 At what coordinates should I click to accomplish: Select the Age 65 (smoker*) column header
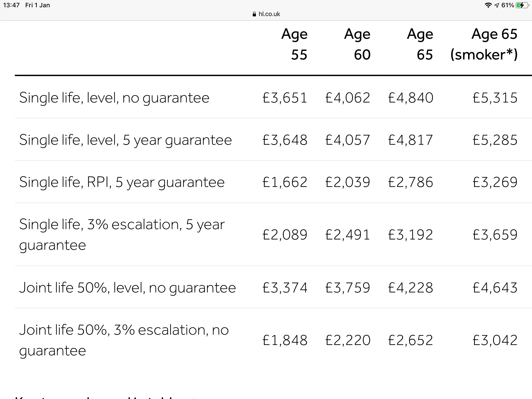click(x=484, y=44)
